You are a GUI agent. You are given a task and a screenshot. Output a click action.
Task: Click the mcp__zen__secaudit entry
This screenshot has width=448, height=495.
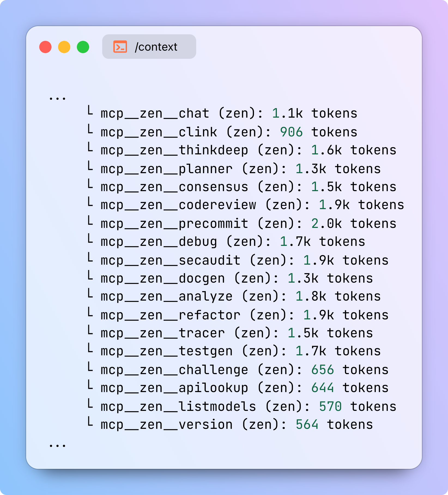[170, 260]
